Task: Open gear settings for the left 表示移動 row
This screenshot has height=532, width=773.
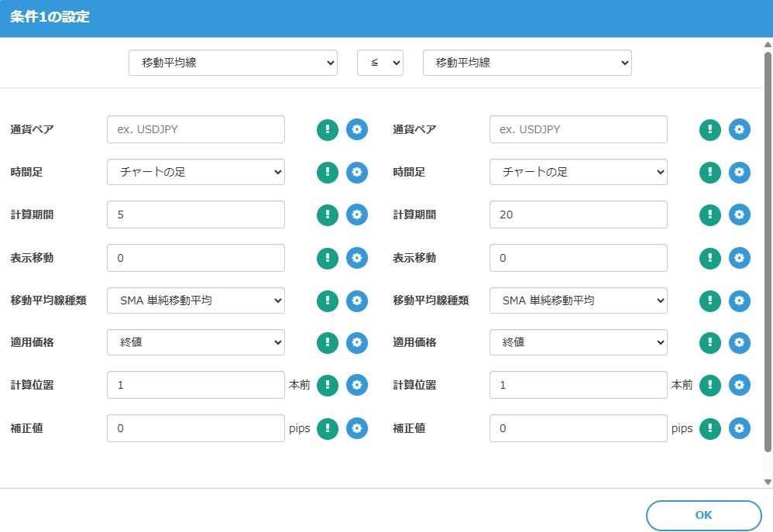Action: pos(357,258)
